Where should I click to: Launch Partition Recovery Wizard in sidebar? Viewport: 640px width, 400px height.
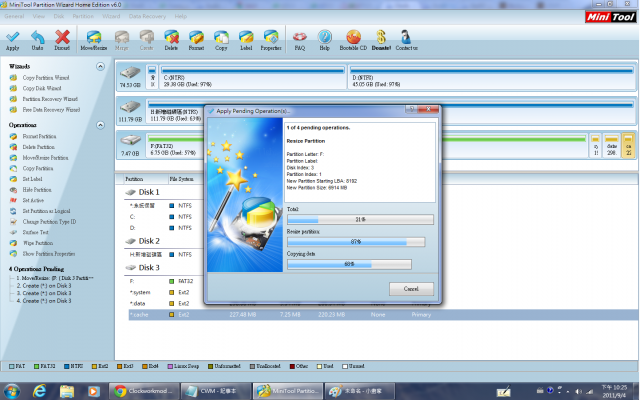pos(50,99)
